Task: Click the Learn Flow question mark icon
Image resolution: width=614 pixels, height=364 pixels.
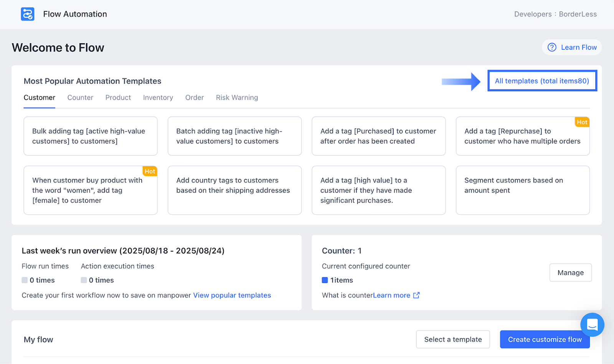Action: click(x=552, y=47)
